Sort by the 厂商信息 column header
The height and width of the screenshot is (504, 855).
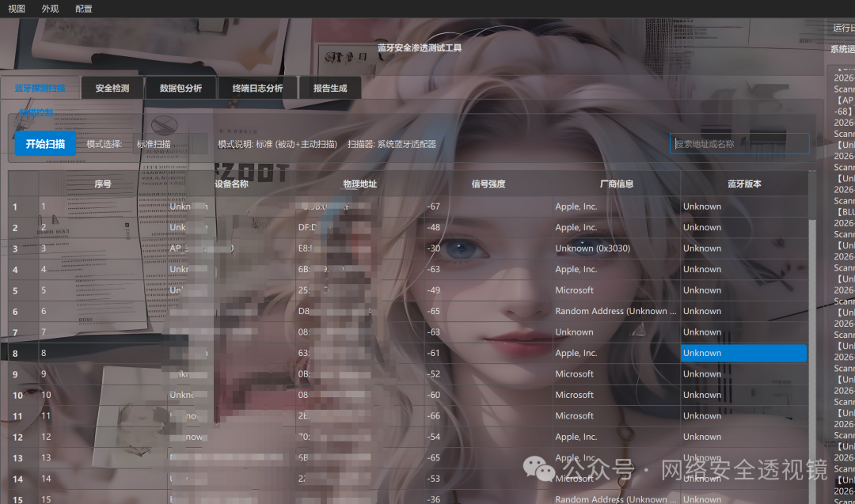point(616,184)
